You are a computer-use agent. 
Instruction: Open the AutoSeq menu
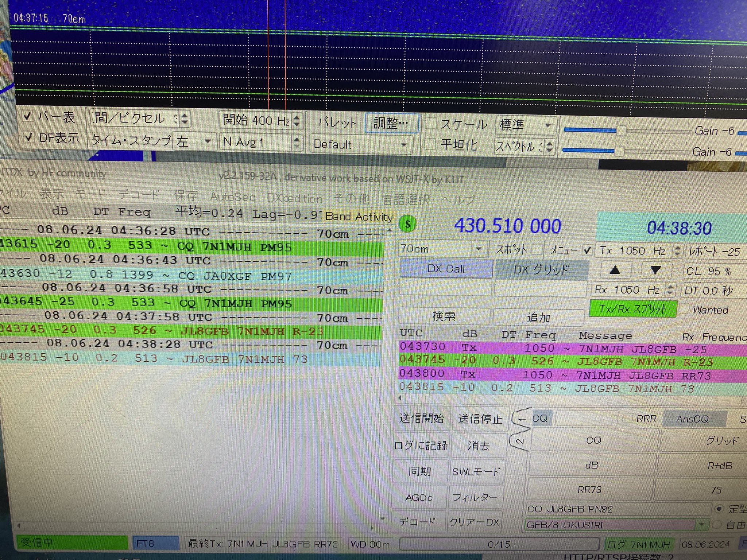tap(233, 197)
